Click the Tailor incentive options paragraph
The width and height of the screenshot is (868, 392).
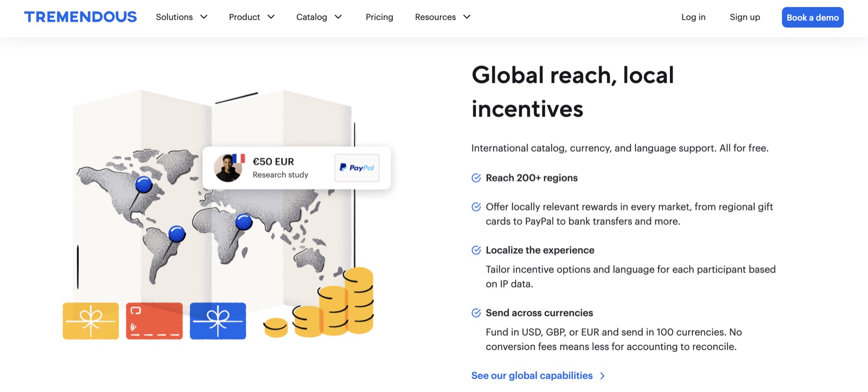click(631, 276)
